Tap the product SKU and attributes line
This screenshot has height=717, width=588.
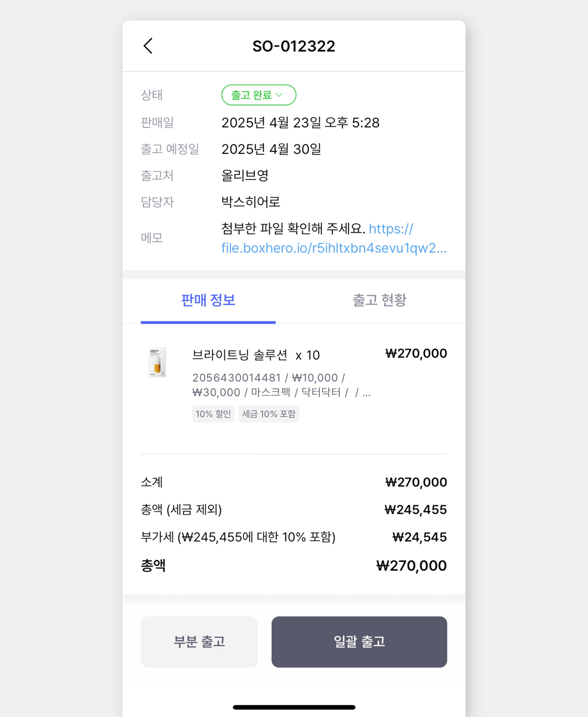pos(281,385)
